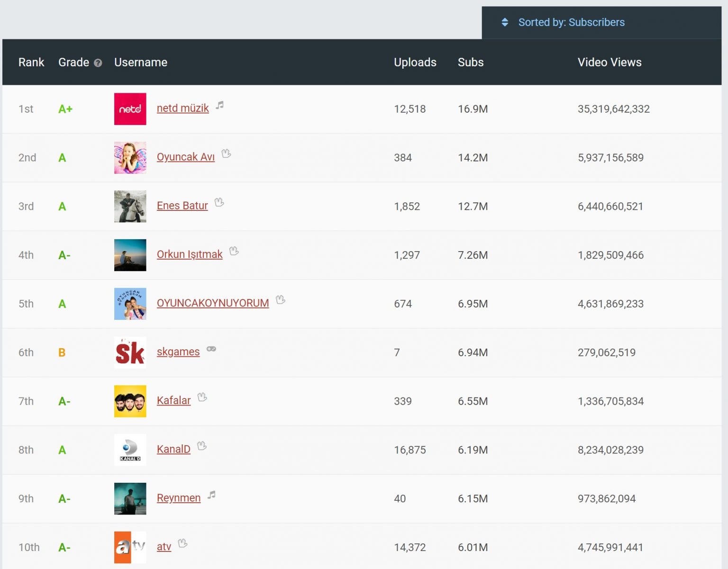Click the sort arrows icon in Sorted by

505,22
